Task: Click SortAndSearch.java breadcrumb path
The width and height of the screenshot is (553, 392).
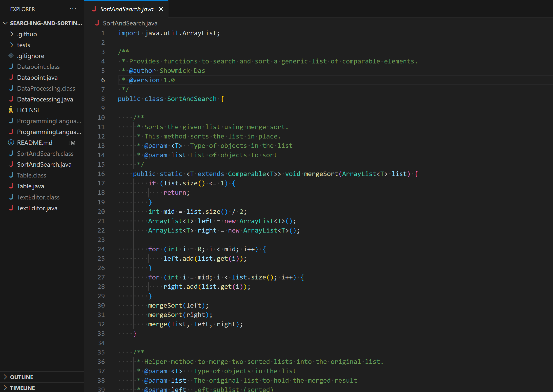Action: tap(130, 23)
